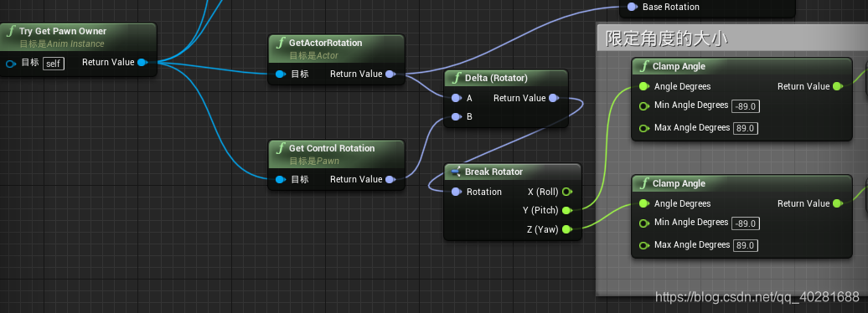The height and width of the screenshot is (313, 868).
Task: Select the upper Clamp Angle node title
Action: click(x=679, y=66)
